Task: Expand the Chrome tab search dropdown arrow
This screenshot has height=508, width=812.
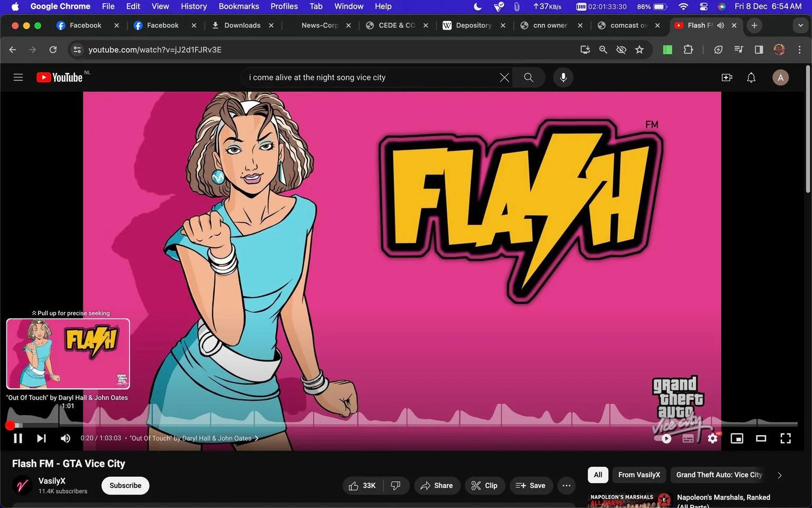Action: pos(800,25)
